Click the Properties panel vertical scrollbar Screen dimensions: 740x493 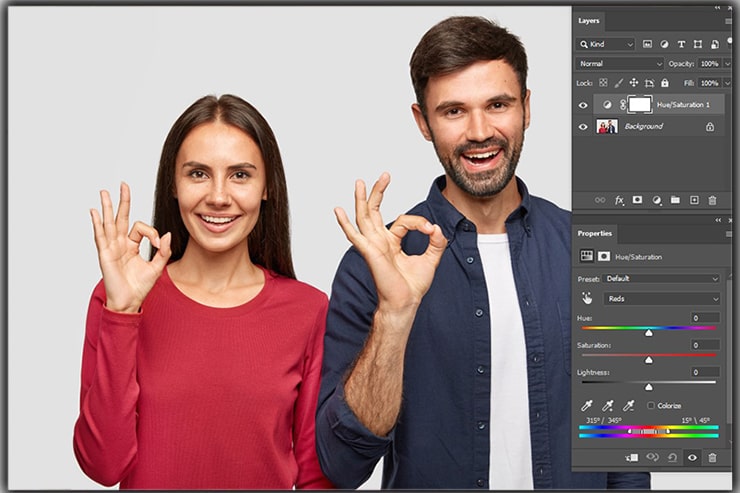coord(729,349)
